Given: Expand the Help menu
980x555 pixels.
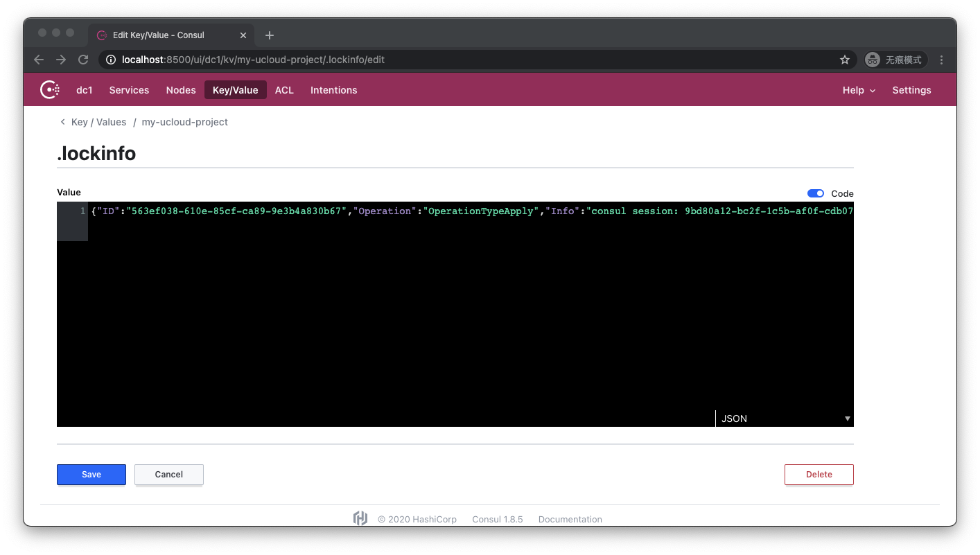Looking at the screenshot, I should click(859, 90).
